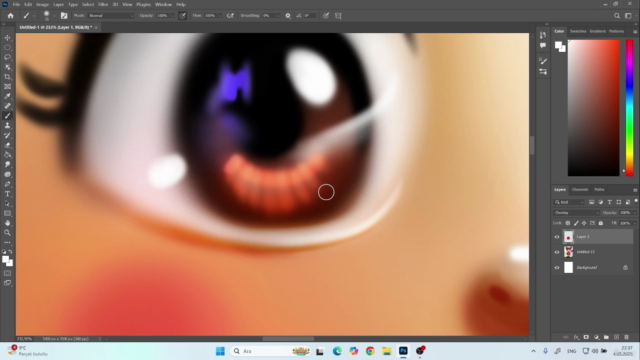Switch to the Swatches tab

[x=578, y=31]
